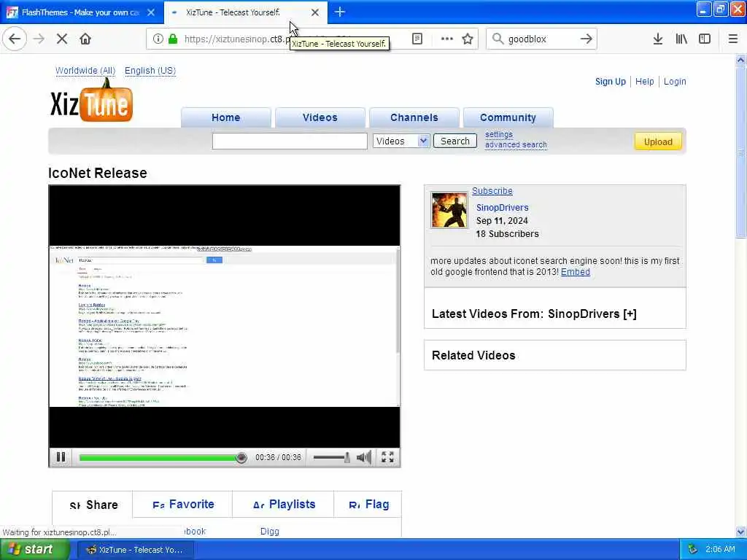This screenshot has height=560, width=747.
Task: Open advanced search link
Action: (516, 145)
